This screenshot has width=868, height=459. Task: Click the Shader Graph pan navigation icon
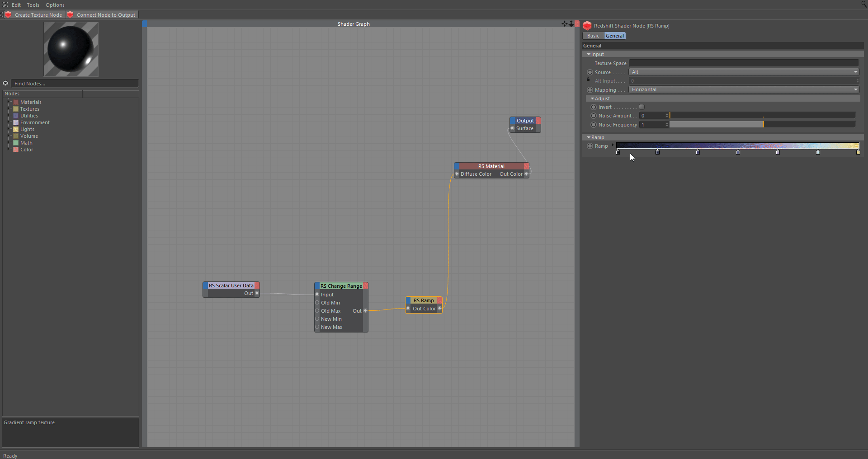click(565, 23)
